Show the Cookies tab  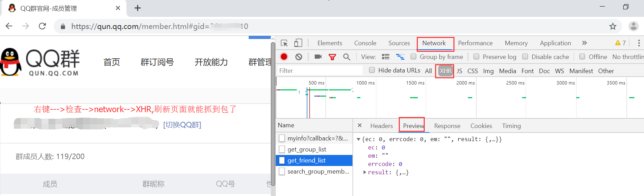481,126
